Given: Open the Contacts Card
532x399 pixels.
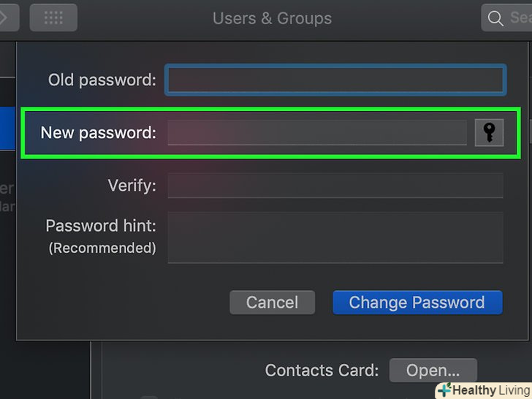Looking at the screenshot, I should [433, 370].
